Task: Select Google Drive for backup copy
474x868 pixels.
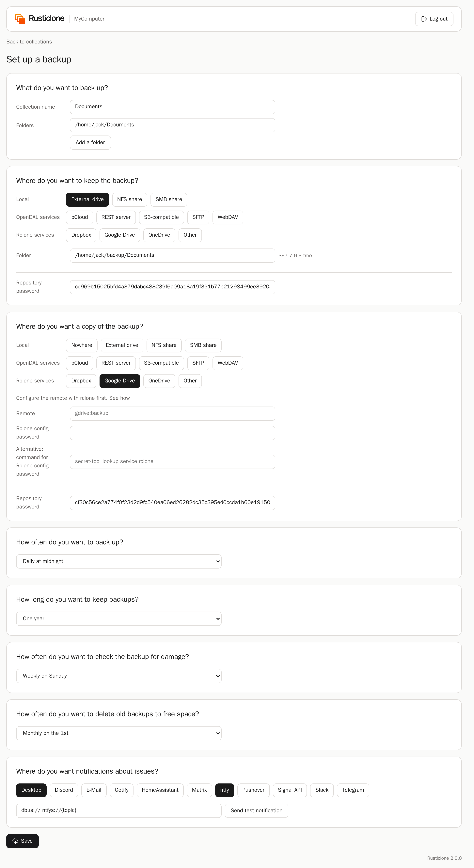Action: [120, 381]
